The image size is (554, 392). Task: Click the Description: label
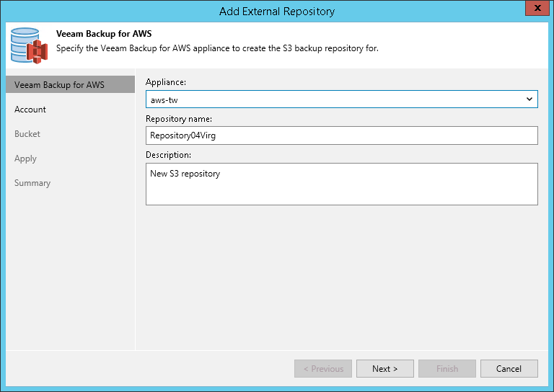[168, 155]
